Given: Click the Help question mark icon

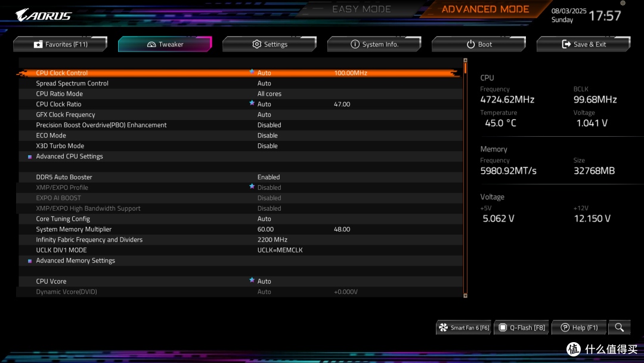Looking at the screenshot, I should [x=565, y=328].
